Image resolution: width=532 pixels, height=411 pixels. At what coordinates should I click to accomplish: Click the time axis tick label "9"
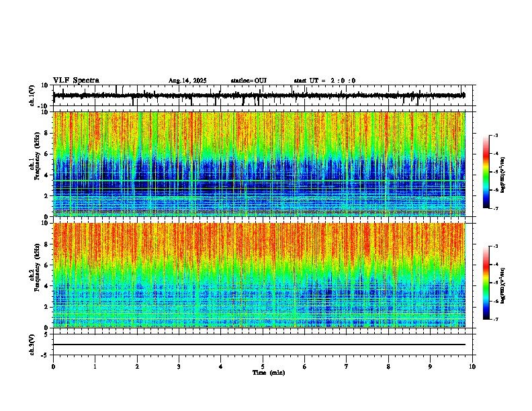pos(430,367)
